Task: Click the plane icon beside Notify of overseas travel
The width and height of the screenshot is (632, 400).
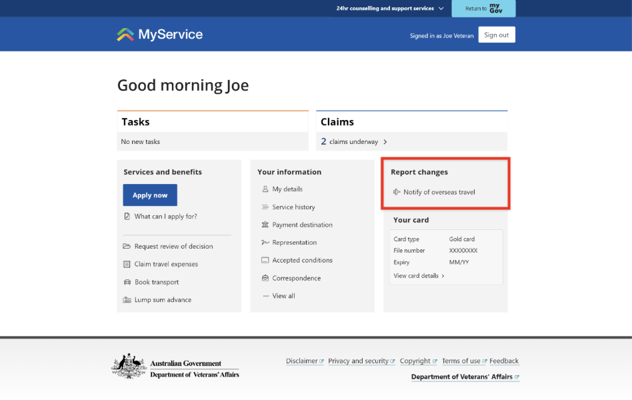Action: pyautogui.click(x=396, y=192)
